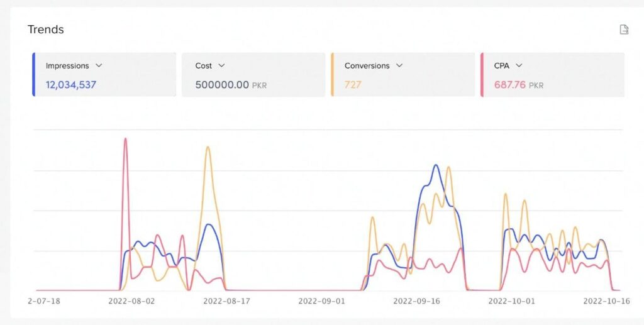Click the 2022-08-02 date on the axis
This screenshot has width=644, height=325.
pyautogui.click(x=131, y=301)
